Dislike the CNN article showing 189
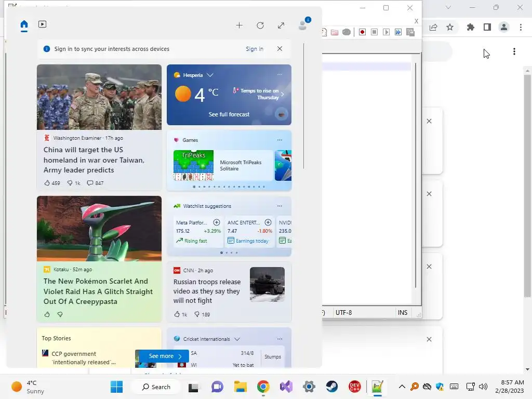 pyautogui.click(x=202, y=314)
